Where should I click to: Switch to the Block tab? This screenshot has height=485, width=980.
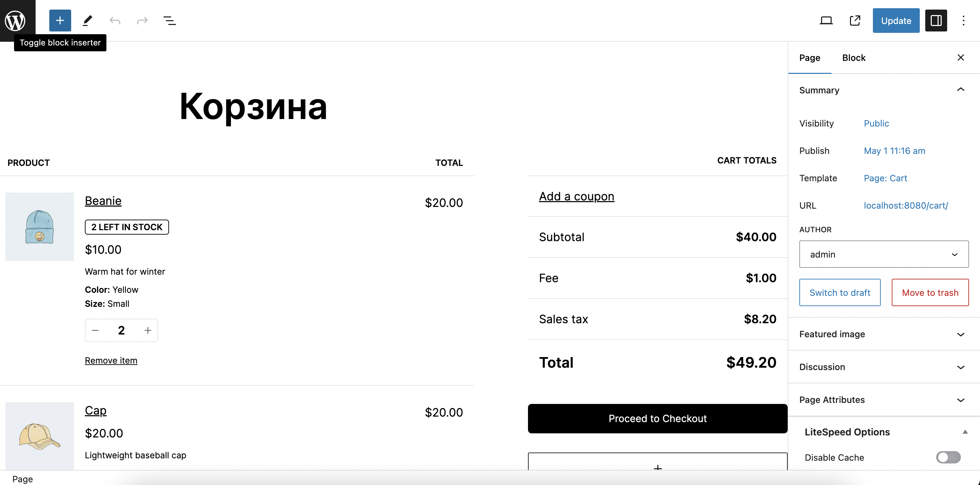pyautogui.click(x=854, y=58)
